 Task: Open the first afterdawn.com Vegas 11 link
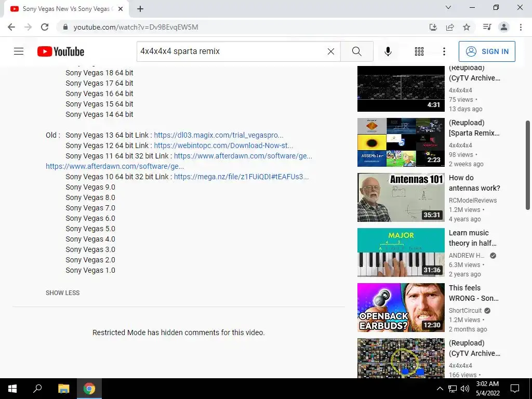(243, 156)
